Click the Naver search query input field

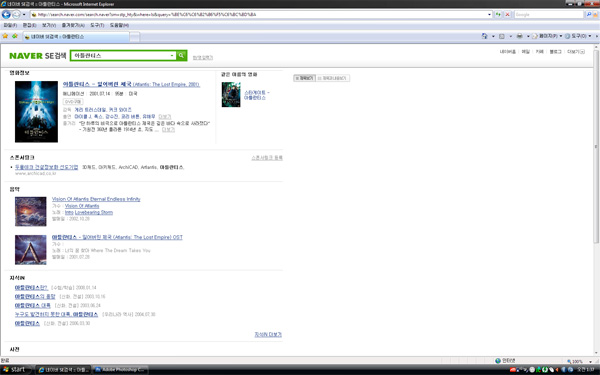(x=121, y=55)
